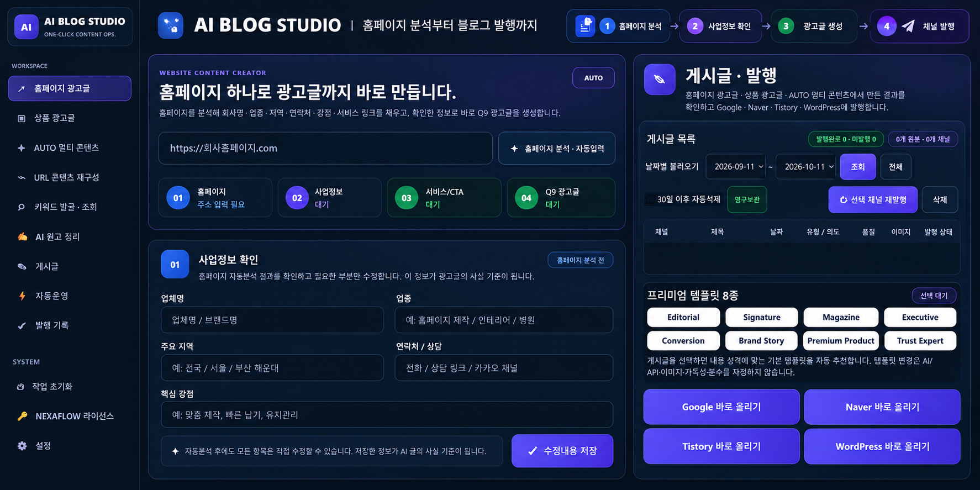Image resolution: width=980 pixels, height=490 pixels.
Task: Click the Google 바로 올리기 button
Action: (721, 407)
